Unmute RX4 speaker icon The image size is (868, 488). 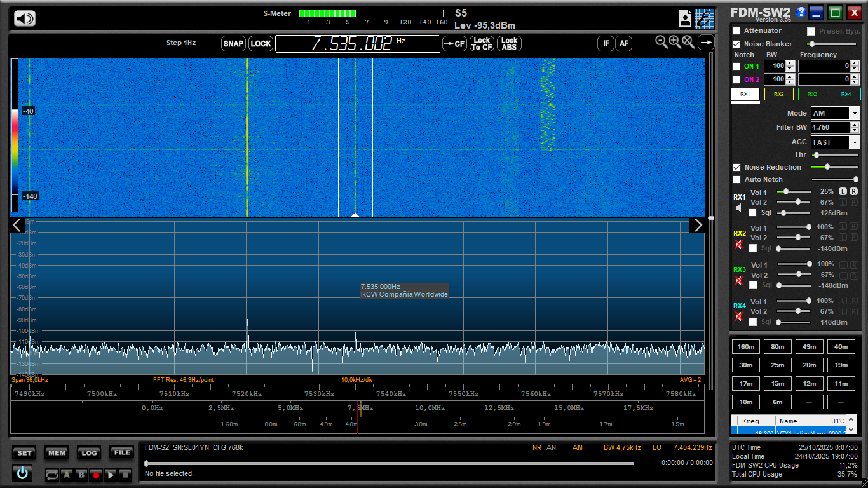(738, 317)
